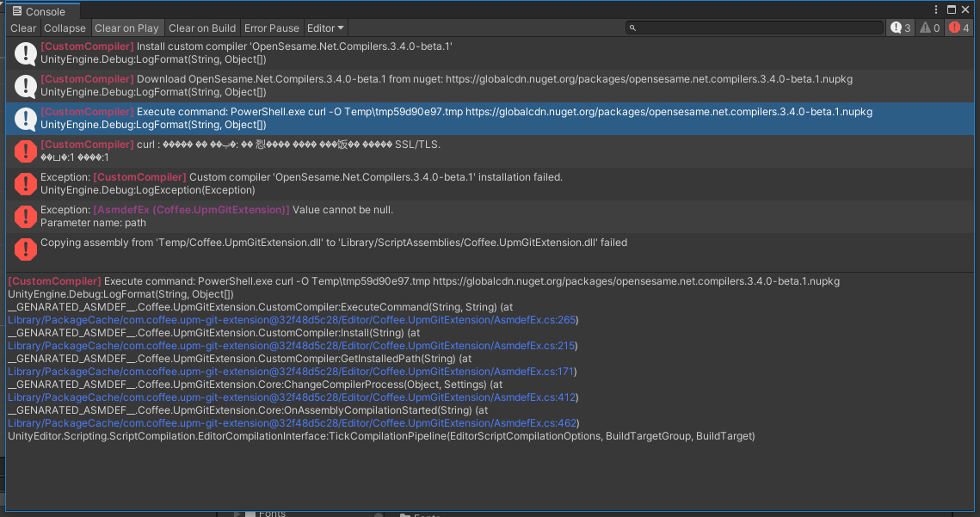
Task: Click the error icon on the Value cannot be null exception
Action: (25, 217)
